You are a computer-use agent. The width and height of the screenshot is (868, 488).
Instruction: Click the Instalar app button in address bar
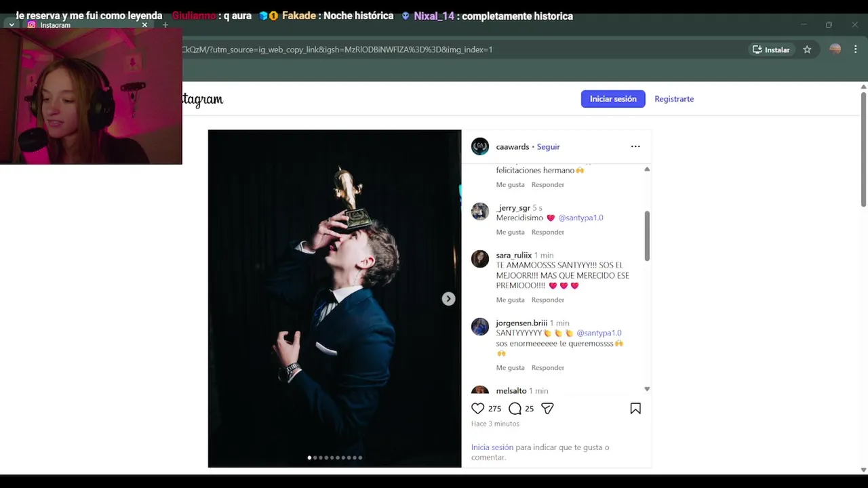tap(771, 49)
